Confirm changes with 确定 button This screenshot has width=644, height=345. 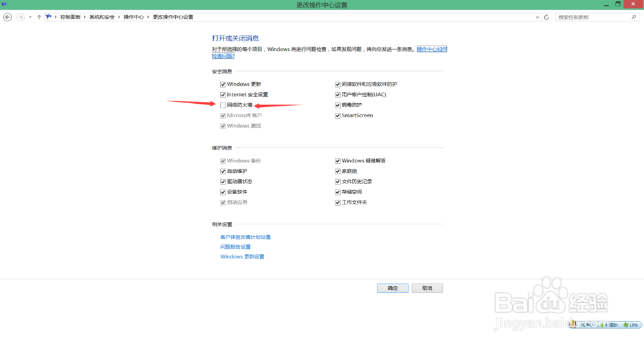(393, 288)
